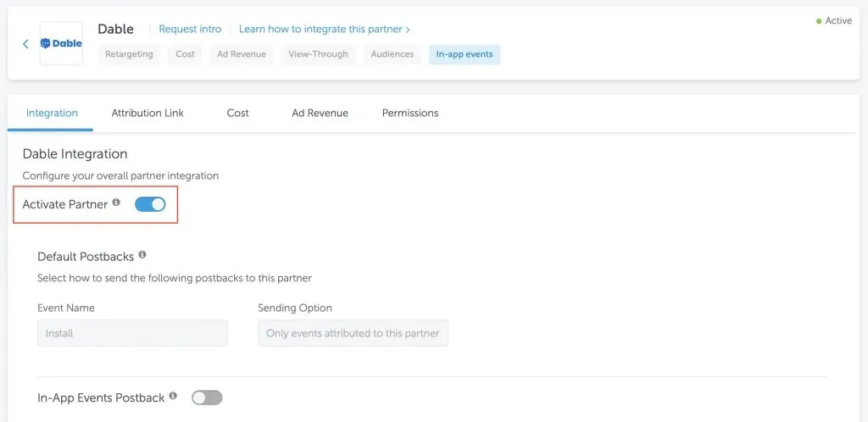Viewport: 868px width, 422px height.
Task: Switch to the Attribution Link tab
Action: click(147, 113)
